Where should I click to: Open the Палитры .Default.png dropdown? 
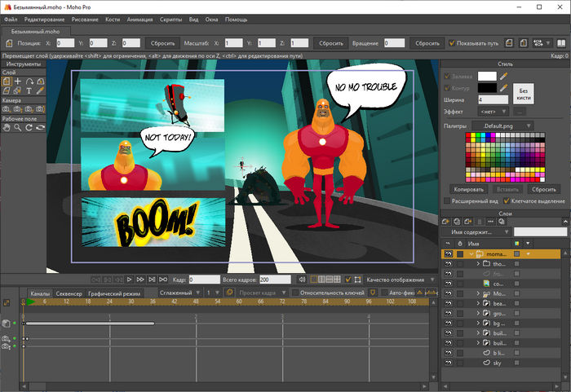click(x=502, y=126)
